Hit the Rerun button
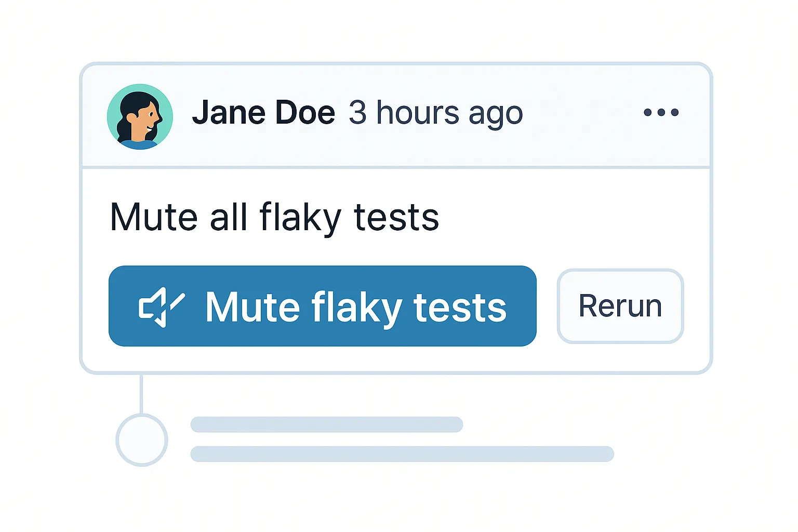798x532 pixels. pyautogui.click(x=620, y=306)
